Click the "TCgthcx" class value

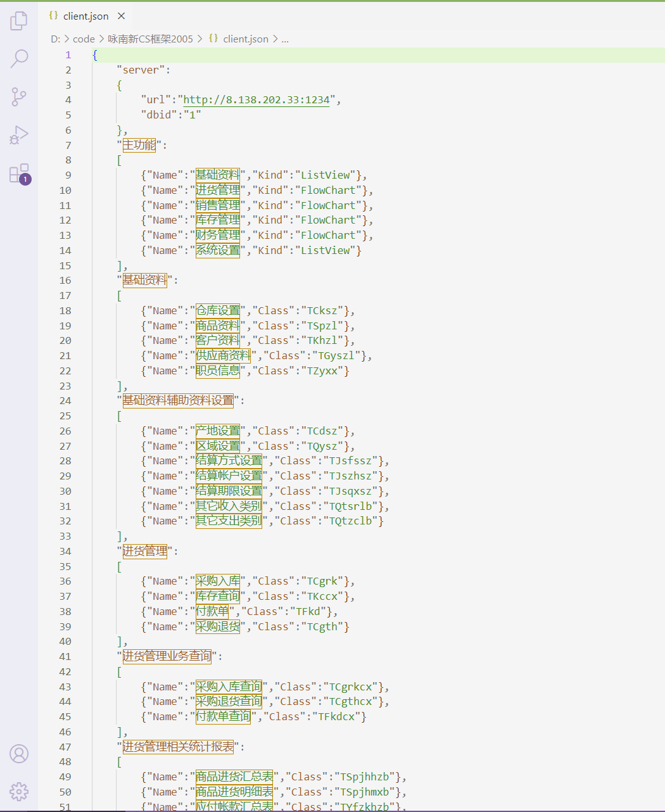coord(351,701)
